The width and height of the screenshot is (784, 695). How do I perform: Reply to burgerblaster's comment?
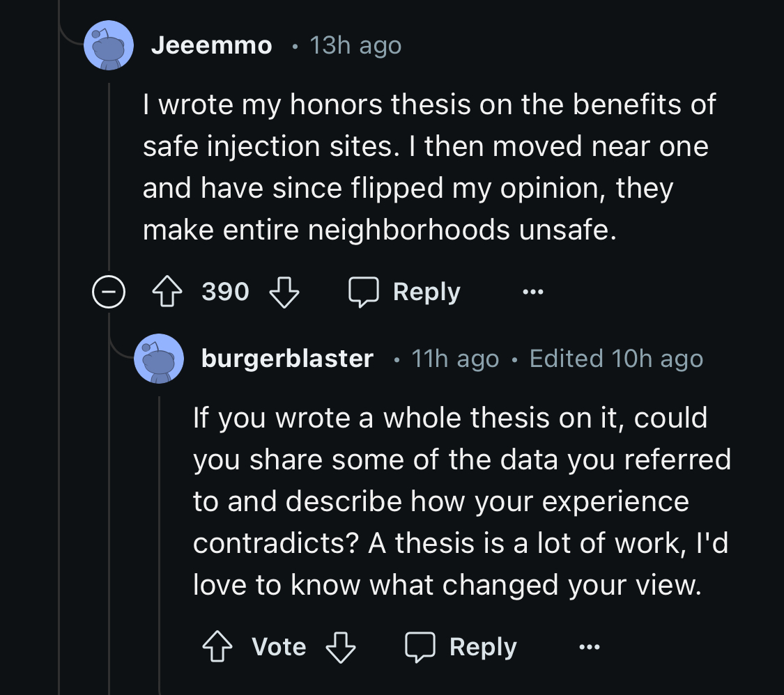[x=461, y=647]
